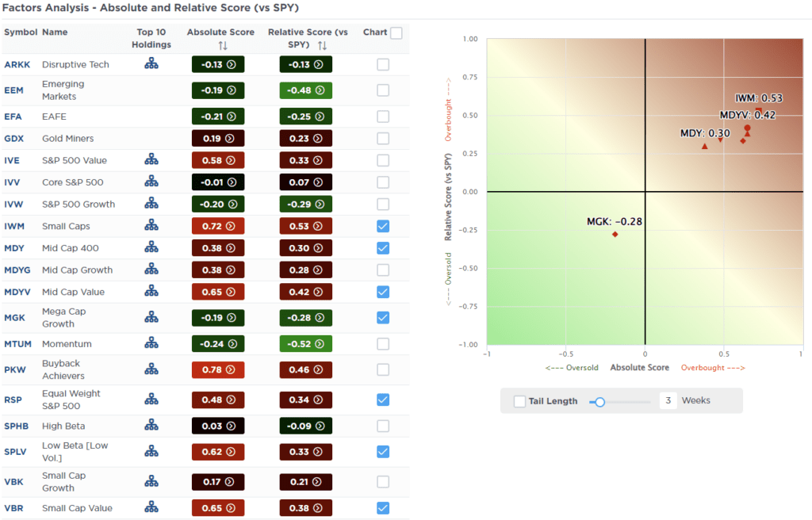The image size is (812, 520).
Task: Open MDYV top 10 holdings icon
Action: coord(151,291)
